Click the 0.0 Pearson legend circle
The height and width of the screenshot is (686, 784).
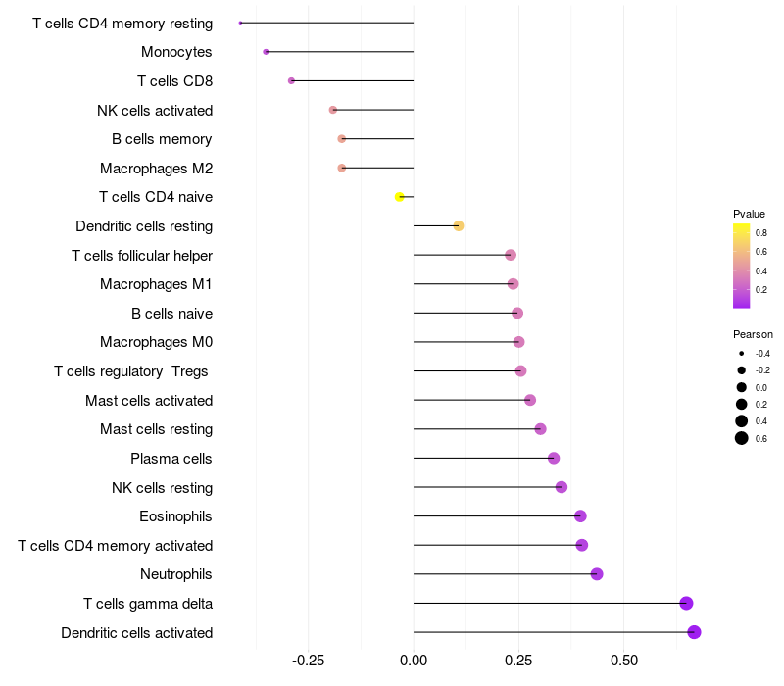click(742, 387)
